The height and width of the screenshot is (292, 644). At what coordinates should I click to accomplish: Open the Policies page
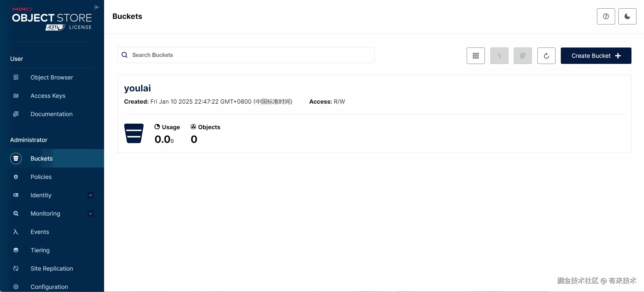click(41, 177)
